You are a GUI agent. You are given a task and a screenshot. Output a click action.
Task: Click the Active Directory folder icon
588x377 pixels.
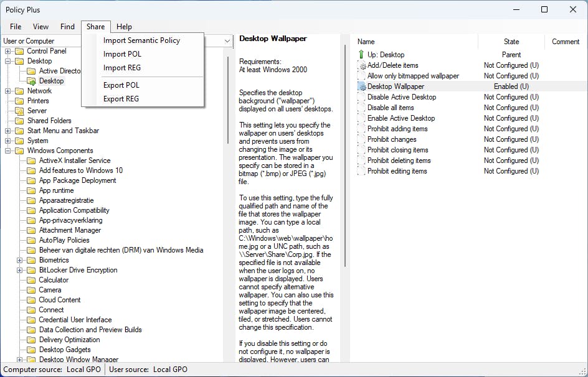point(32,71)
